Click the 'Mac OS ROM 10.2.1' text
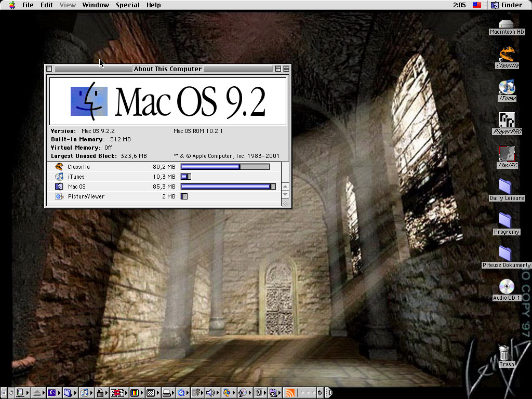Image resolution: width=532 pixels, height=399 pixels. 198,131
